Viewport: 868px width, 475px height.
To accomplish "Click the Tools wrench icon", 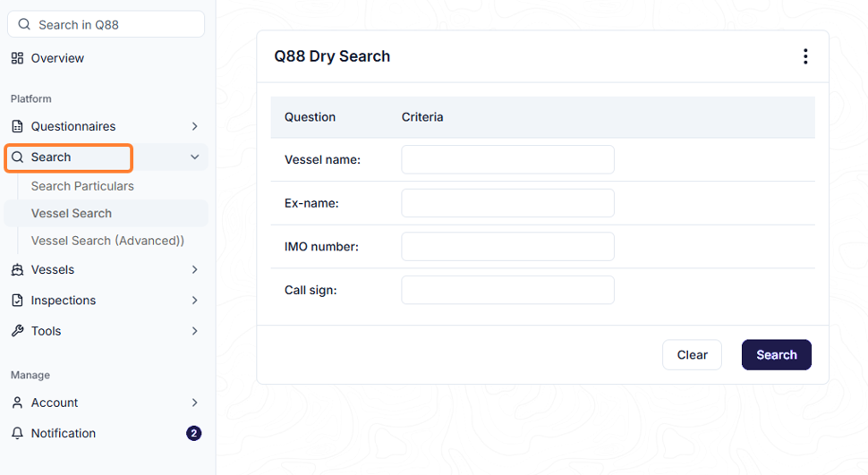I will pyautogui.click(x=17, y=331).
